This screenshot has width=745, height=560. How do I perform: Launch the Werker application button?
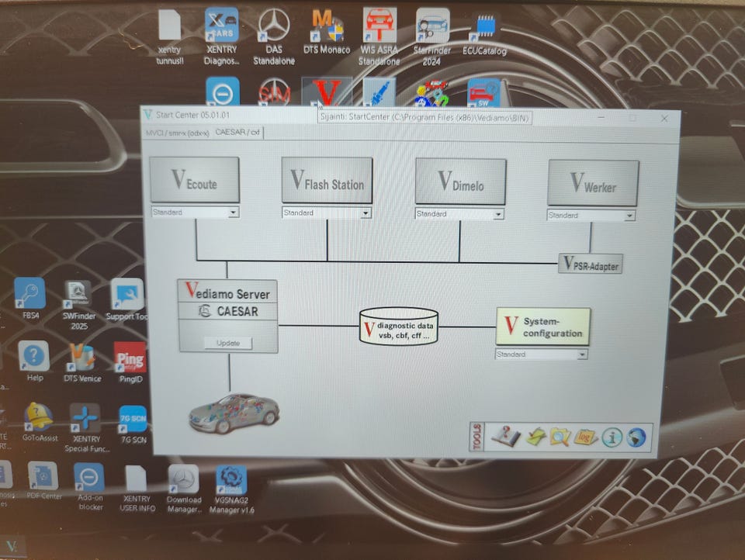pos(593,183)
